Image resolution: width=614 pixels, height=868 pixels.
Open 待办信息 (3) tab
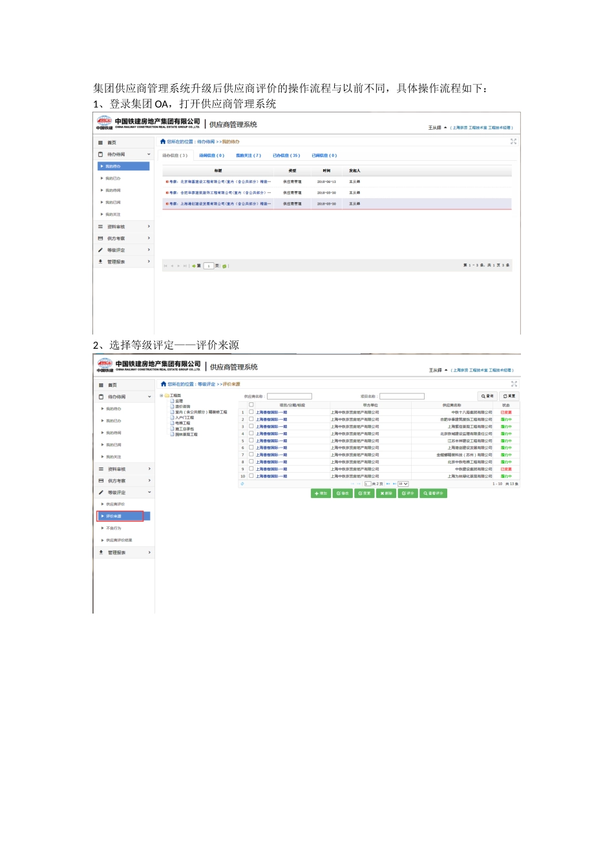point(175,156)
